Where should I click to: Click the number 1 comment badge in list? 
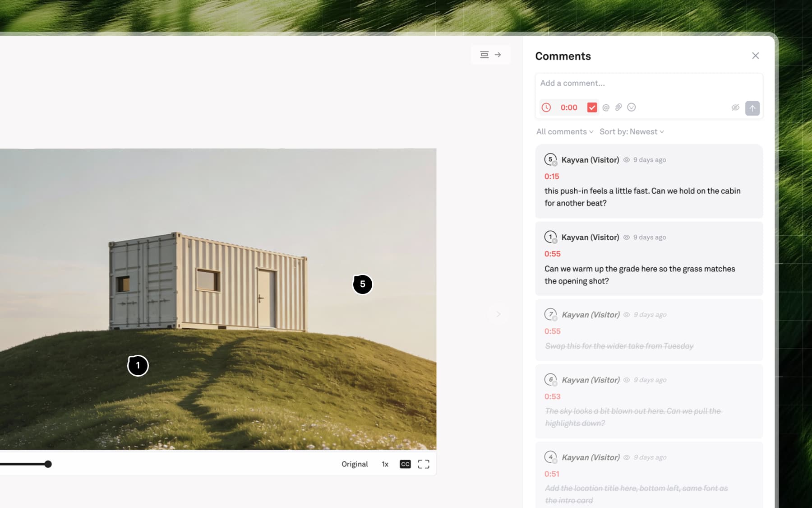click(x=550, y=237)
